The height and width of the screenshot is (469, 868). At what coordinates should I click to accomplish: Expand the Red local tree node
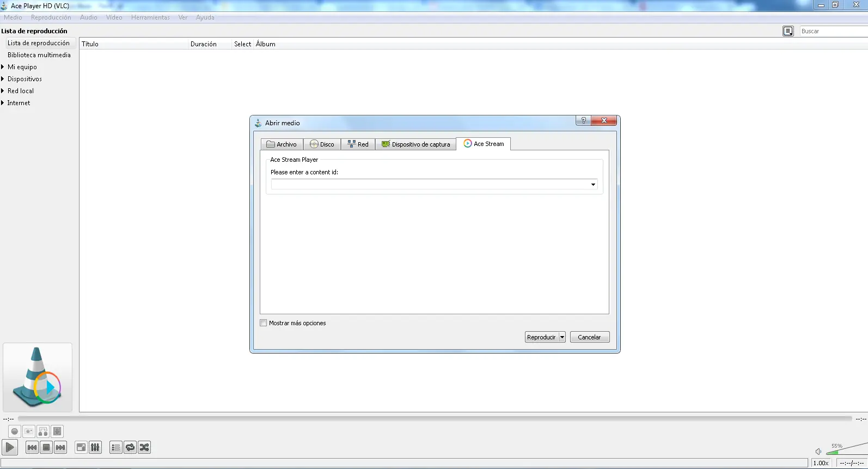point(3,91)
